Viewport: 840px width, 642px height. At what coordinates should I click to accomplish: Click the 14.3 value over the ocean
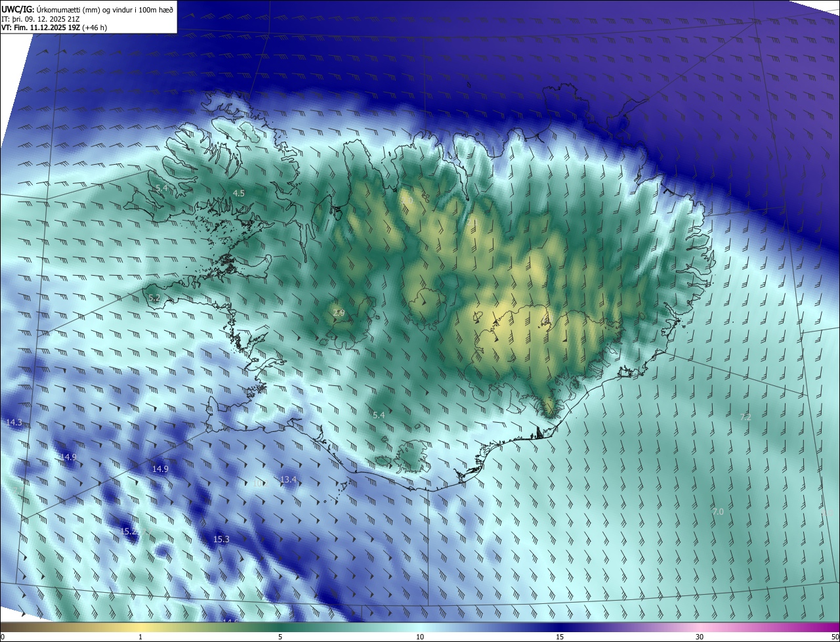(14, 423)
